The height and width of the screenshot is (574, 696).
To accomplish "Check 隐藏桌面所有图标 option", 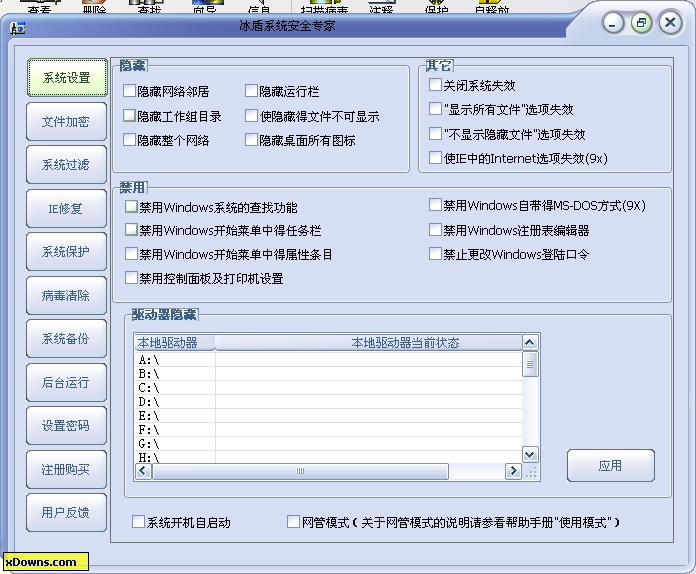I will click(x=251, y=140).
